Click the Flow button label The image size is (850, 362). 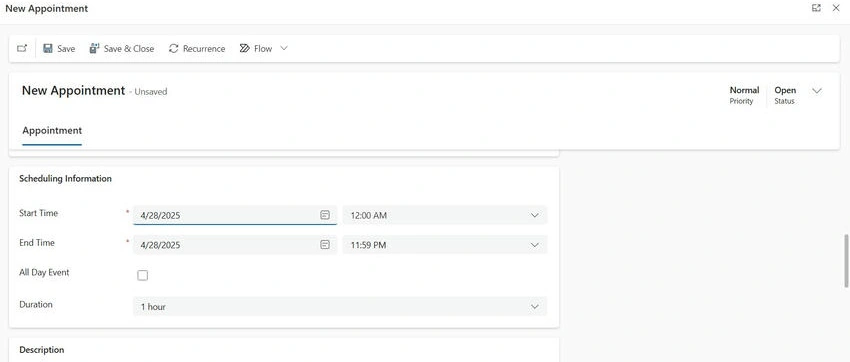(x=263, y=49)
